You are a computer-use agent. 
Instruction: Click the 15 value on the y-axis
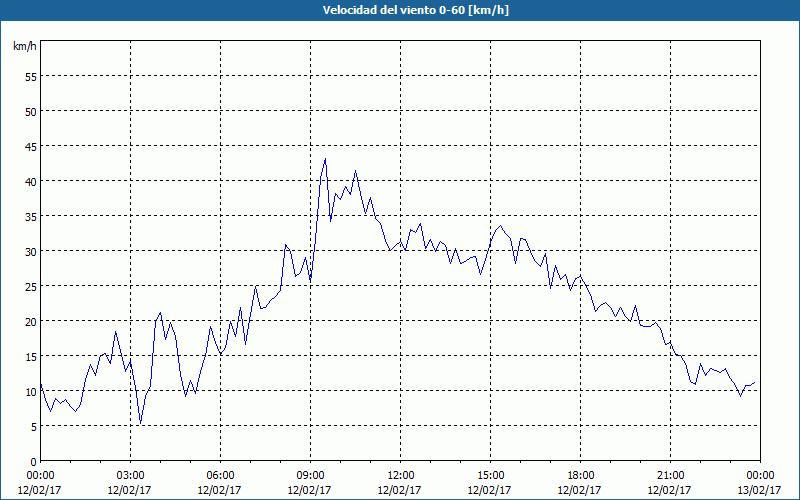[x=31, y=357]
